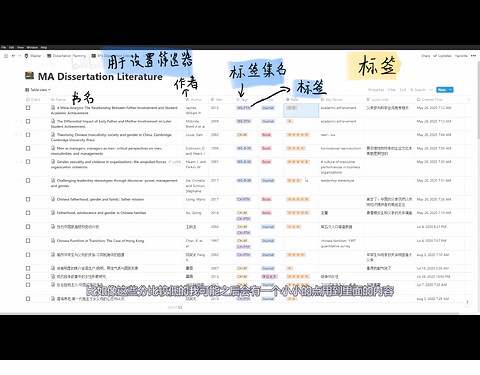Click the three-dots menu next to Search
Viewport: 480px width, 375px height.
(431, 90)
